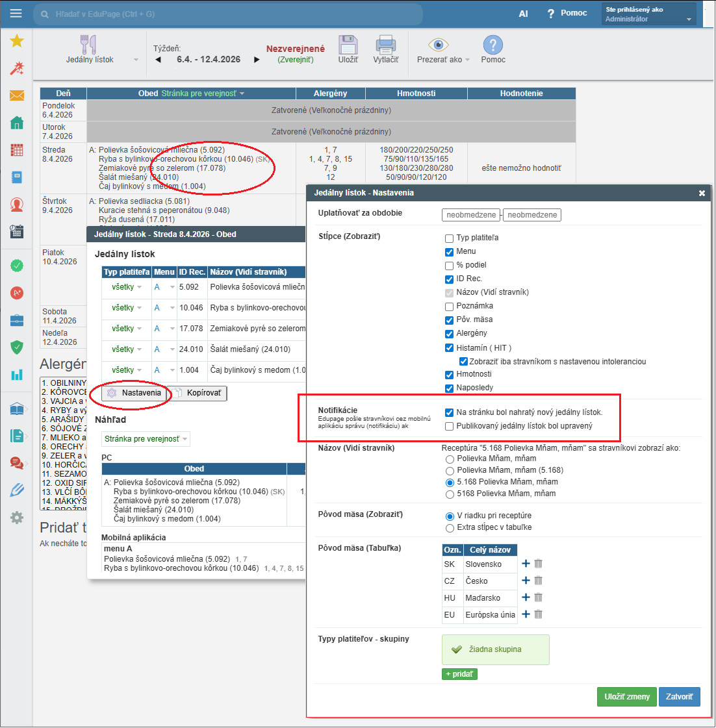Screen dimensions: 716x728
Task: Enable the Typ platiteľa column checkbox
Action: pyautogui.click(x=449, y=238)
